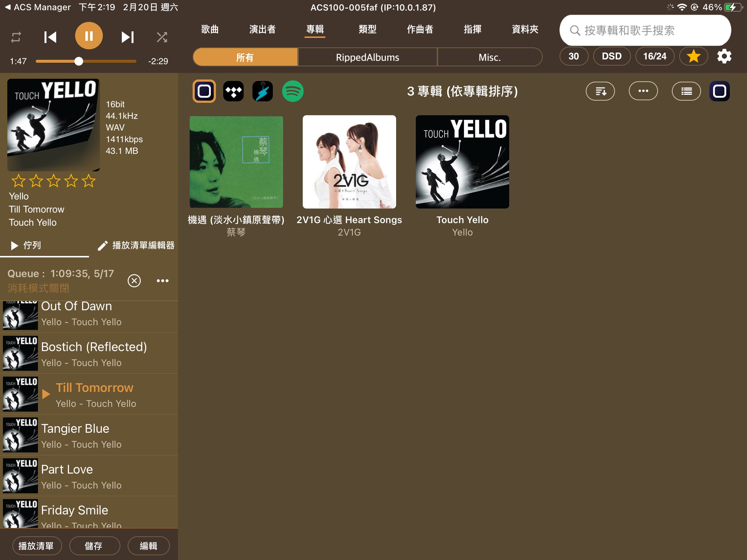Viewport: 747px width, 560px height.
Task: Select the Misc. library filter
Action: point(489,57)
